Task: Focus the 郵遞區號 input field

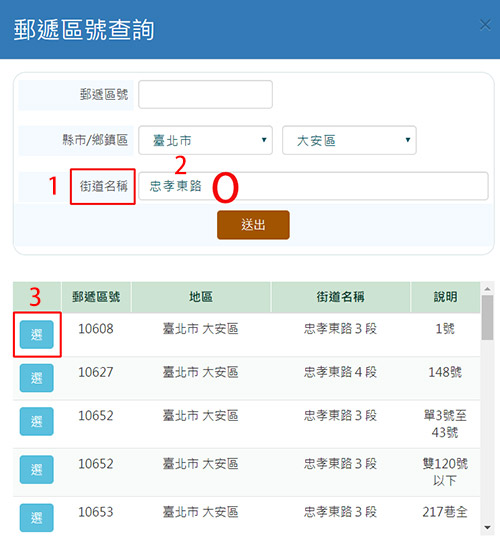Action: click(x=206, y=95)
